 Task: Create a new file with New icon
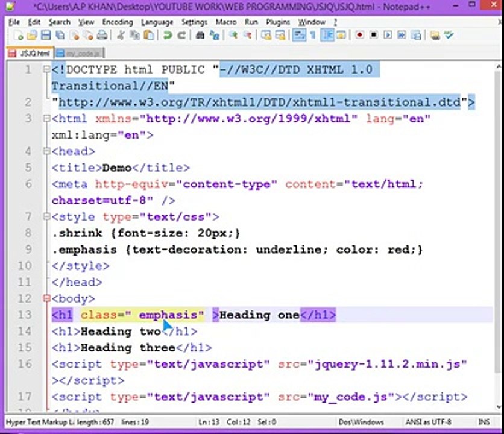click(19, 35)
